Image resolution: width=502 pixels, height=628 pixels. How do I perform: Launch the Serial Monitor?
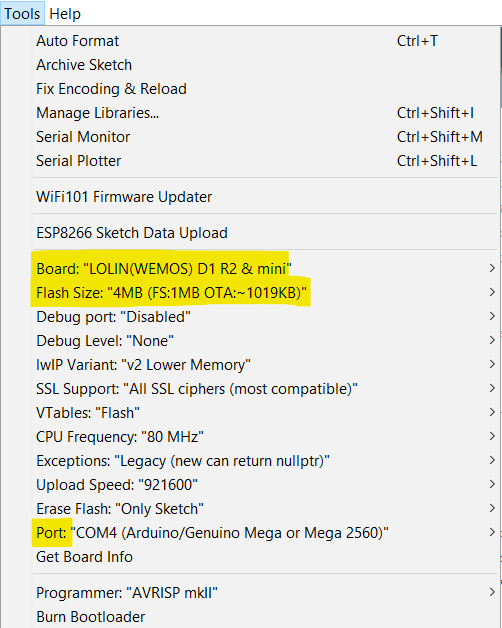pyautogui.click(x=265, y=137)
